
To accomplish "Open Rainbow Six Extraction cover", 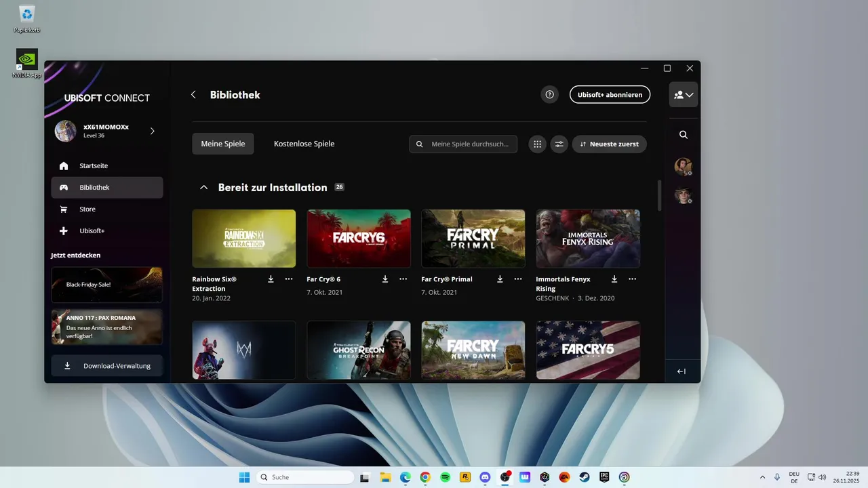I will coord(244,239).
